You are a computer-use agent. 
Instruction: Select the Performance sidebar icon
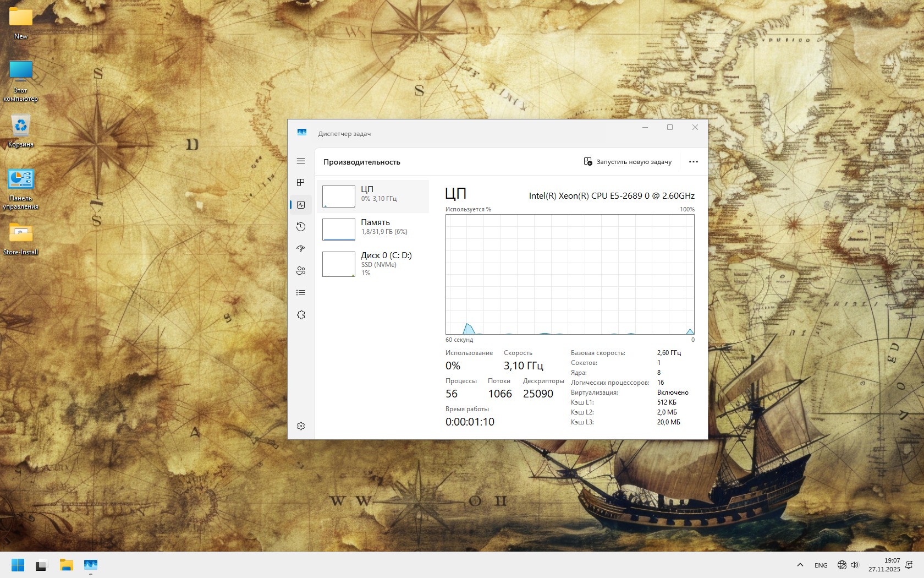[301, 205]
